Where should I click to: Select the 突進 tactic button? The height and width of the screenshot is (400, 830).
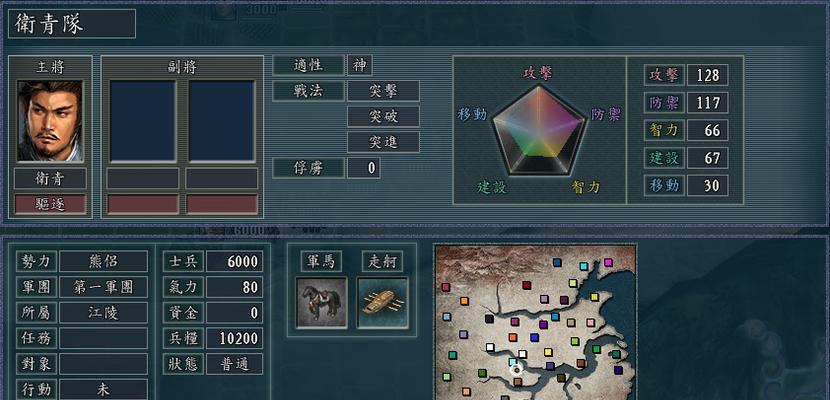tap(383, 142)
